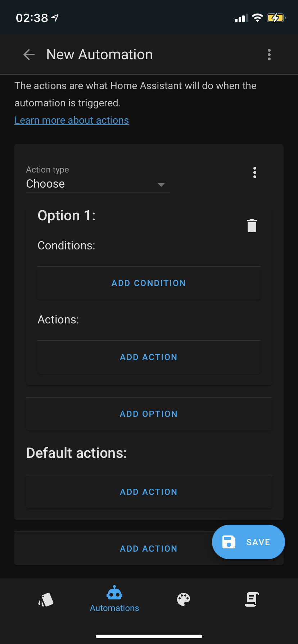Screen dimensions: 298x644
Task: Tap the back arrow next to New Automation
Action: pos(28,54)
